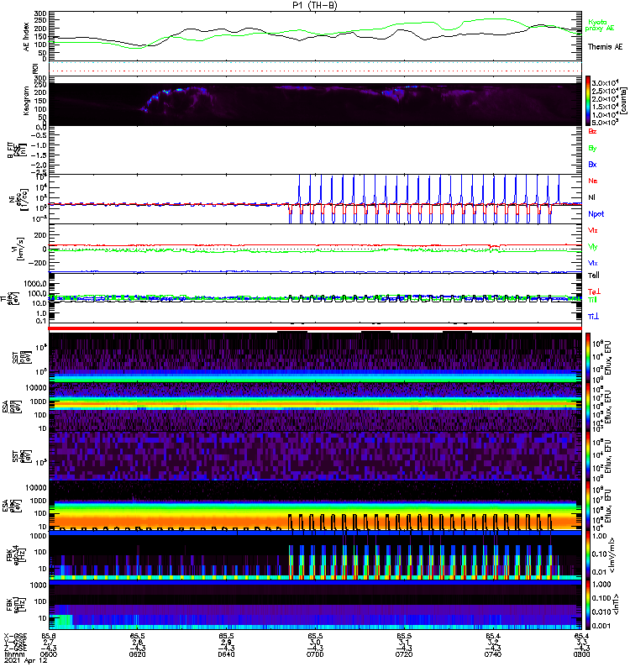Click the green 'Viy' velocity legend label
The height and width of the screenshot is (672, 630).
(592, 247)
